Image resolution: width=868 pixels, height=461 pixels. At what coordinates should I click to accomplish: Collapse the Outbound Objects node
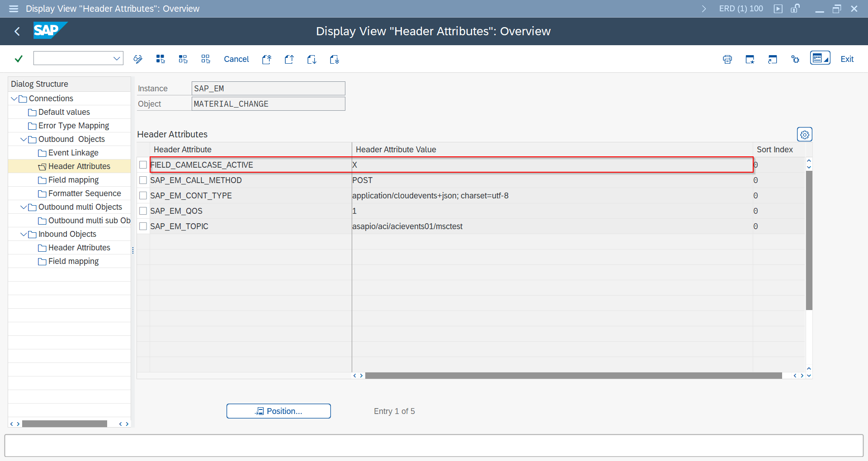24,139
